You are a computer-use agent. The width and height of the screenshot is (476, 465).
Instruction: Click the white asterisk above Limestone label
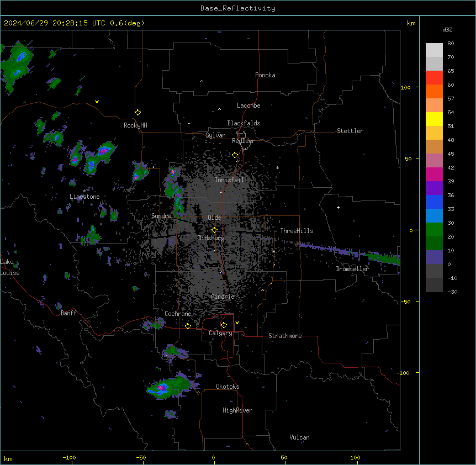84,191
